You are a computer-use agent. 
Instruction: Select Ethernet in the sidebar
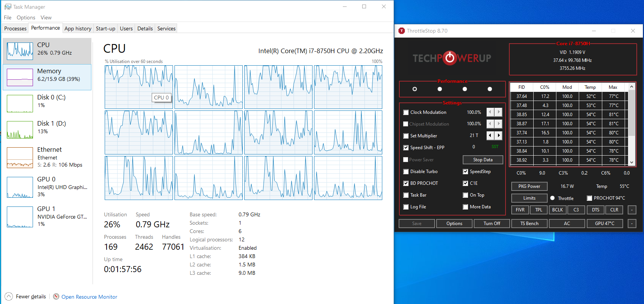(47, 157)
